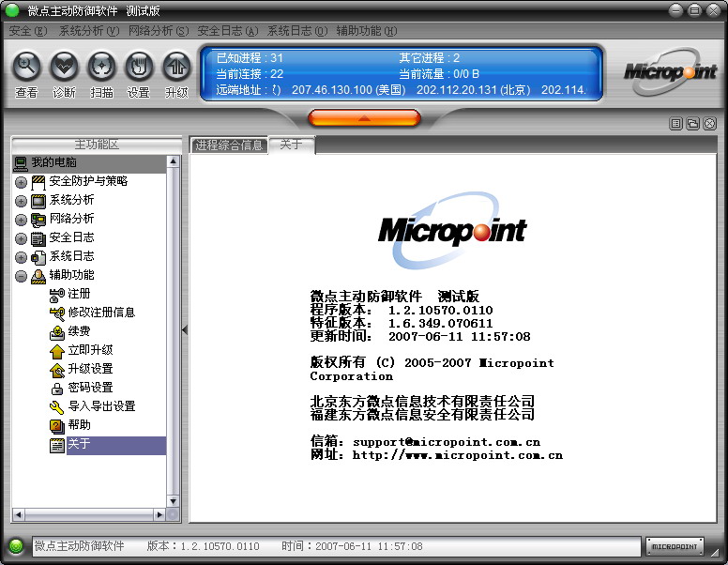This screenshot has height=565, width=728.
Task: Select 密码设置 in the tree
Action: point(91,388)
